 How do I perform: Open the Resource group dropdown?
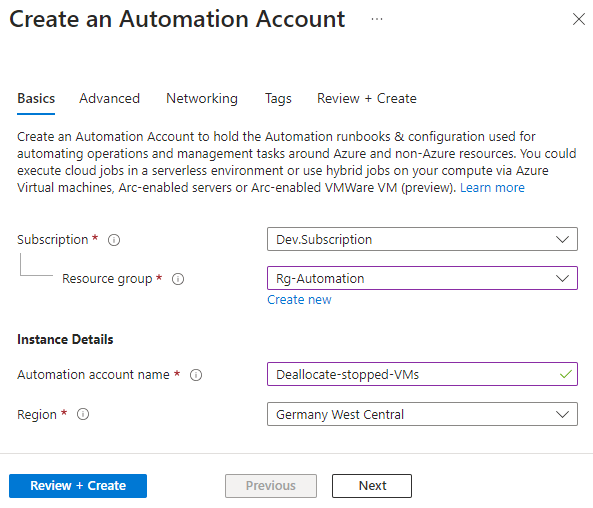[422, 278]
